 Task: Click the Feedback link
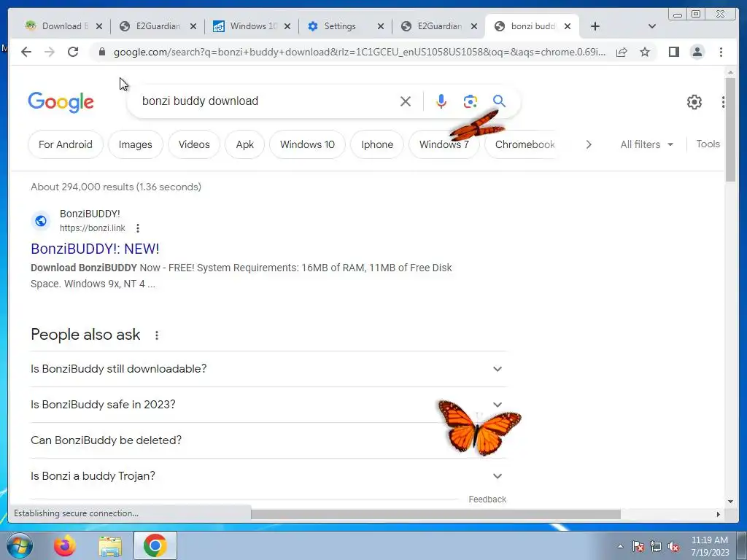(x=487, y=499)
